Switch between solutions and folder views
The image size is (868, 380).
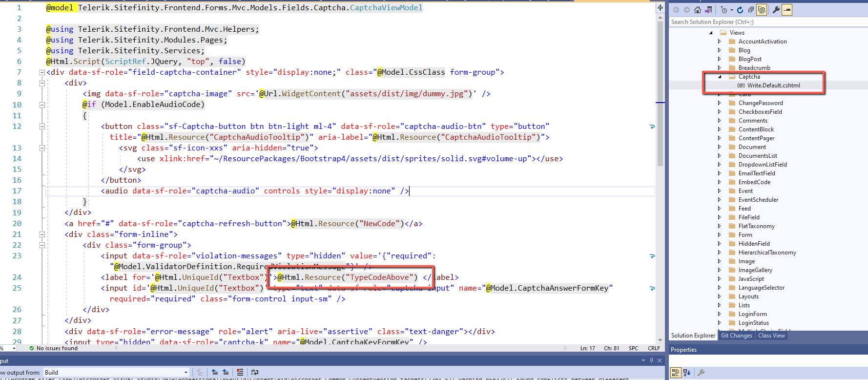point(708,10)
